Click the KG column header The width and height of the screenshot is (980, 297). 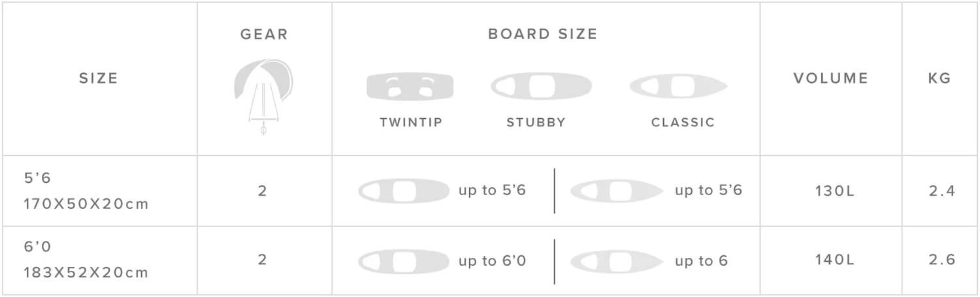(x=939, y=78)
